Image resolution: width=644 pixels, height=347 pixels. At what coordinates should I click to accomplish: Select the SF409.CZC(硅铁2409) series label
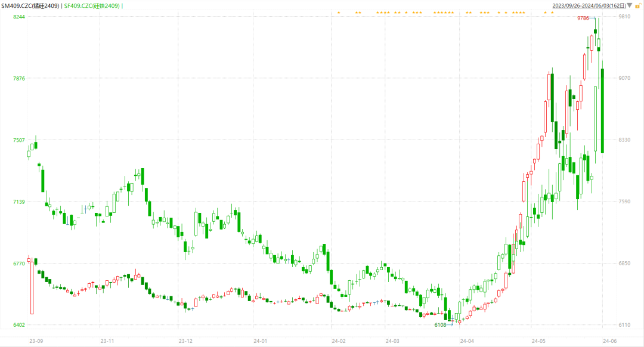pyautogui.click(x=92, y=6)
